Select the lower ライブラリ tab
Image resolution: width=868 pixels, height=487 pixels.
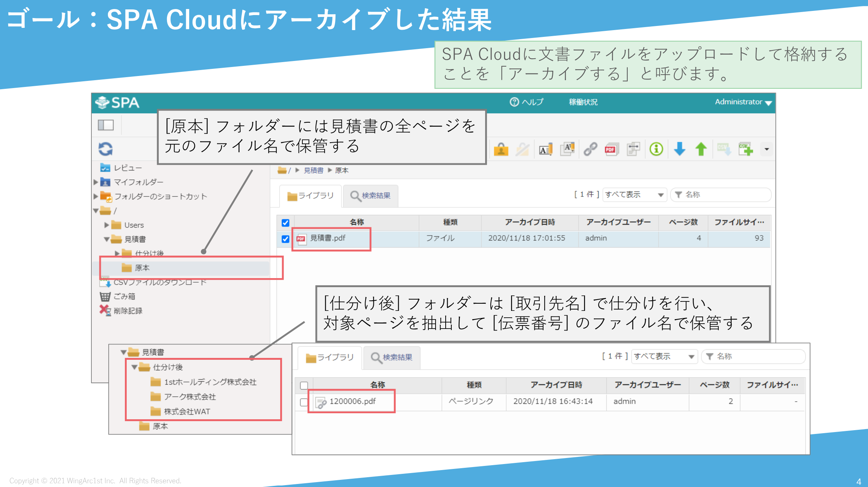pyautogui.click(x=330, y=358)
